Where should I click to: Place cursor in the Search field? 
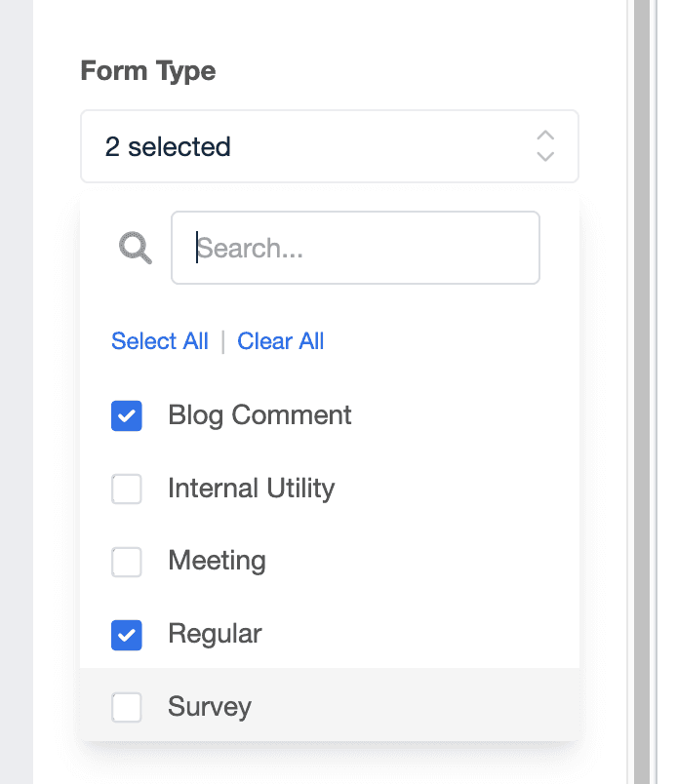coord(355,248)
